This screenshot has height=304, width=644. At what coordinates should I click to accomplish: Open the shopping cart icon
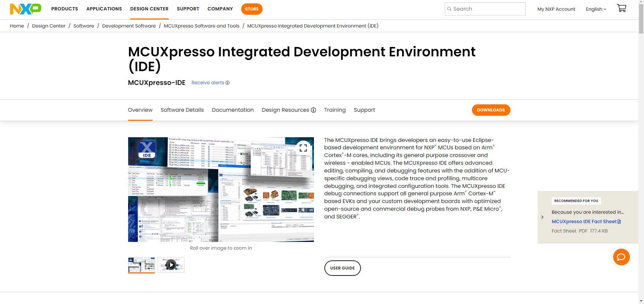click(622, 8)
